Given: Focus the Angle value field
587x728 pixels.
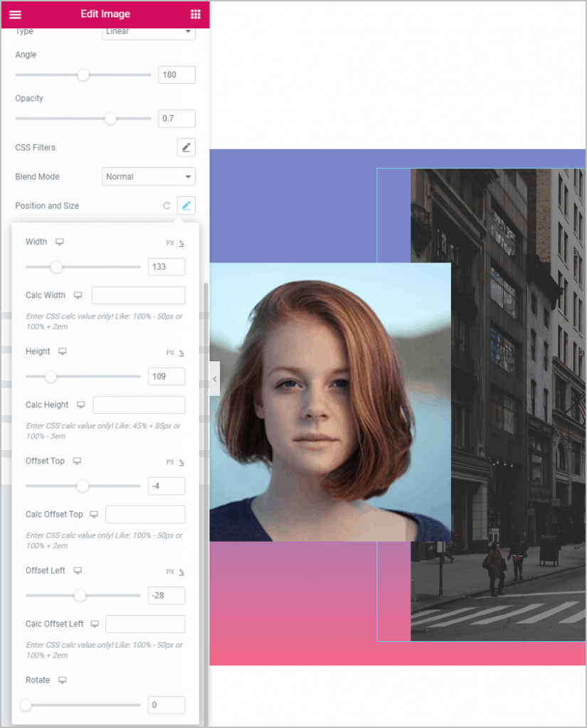Looking at the screenshot, I should pyautogui.click(x=176, y=75).
